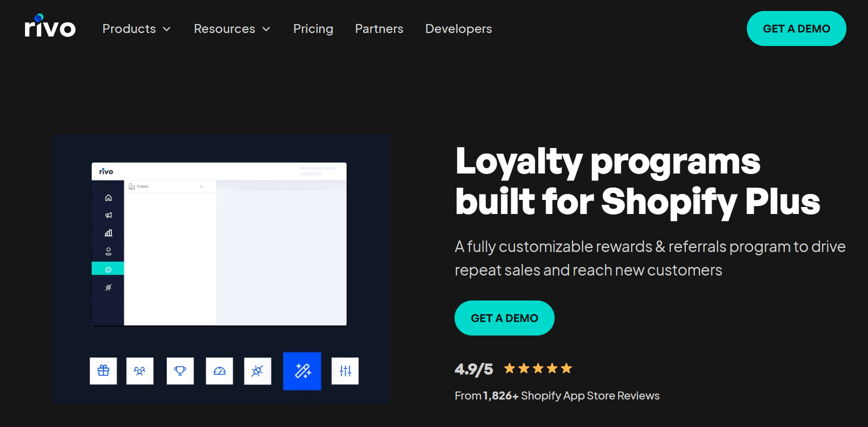The image size is (868, 427).
Task: Select the customers person icon in the sidebar
Action: (x=108, y=250)
